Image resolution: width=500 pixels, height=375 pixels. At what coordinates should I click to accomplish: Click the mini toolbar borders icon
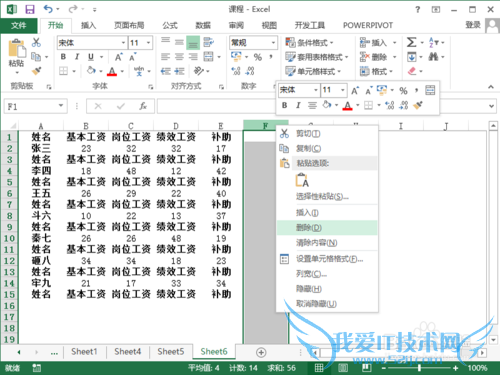tap(368, 105)
